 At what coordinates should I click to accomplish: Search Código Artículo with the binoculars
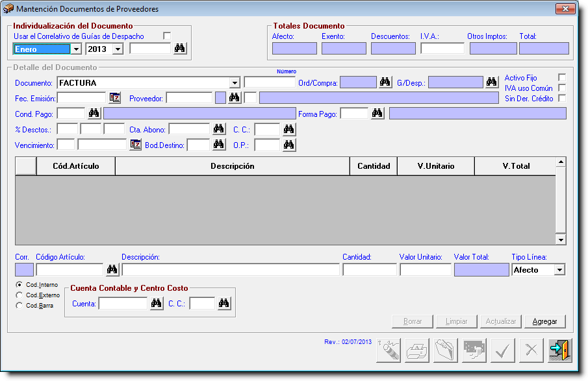[x=112, y=269]
